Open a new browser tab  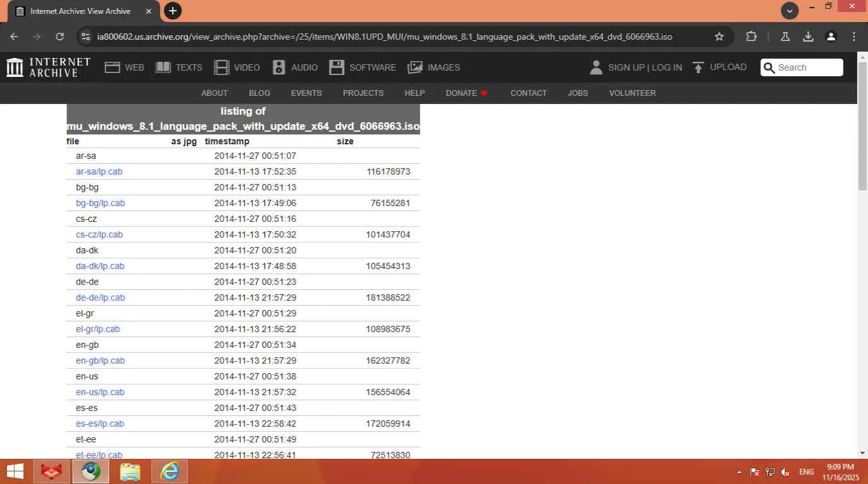[x=172, y=11]
